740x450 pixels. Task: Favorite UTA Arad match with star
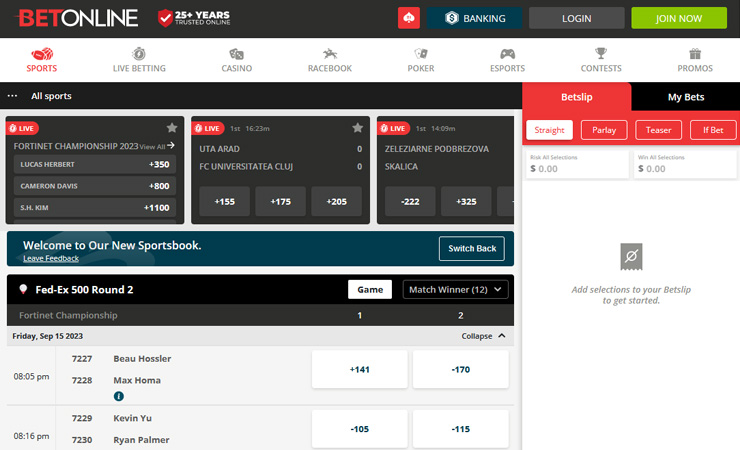coord(358,127)
